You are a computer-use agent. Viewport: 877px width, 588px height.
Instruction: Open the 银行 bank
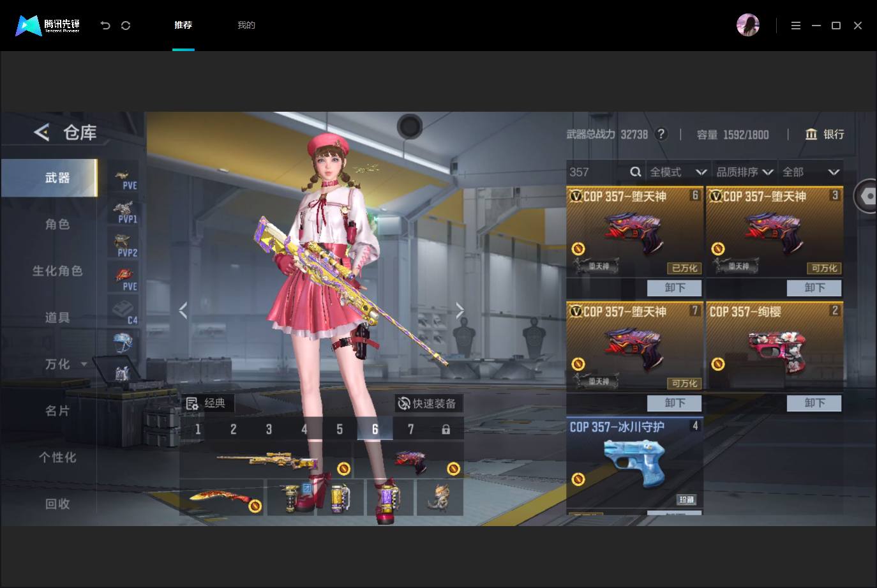click(825, 134)
